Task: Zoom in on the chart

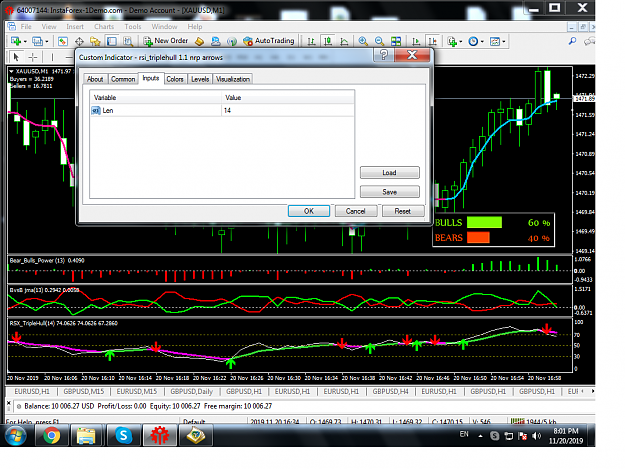Action: (363, 41)
